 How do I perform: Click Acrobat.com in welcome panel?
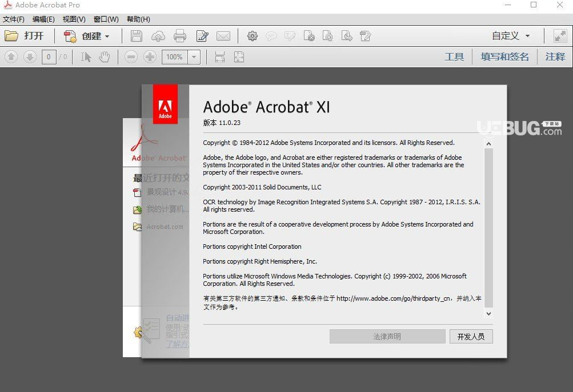(165, 227)
